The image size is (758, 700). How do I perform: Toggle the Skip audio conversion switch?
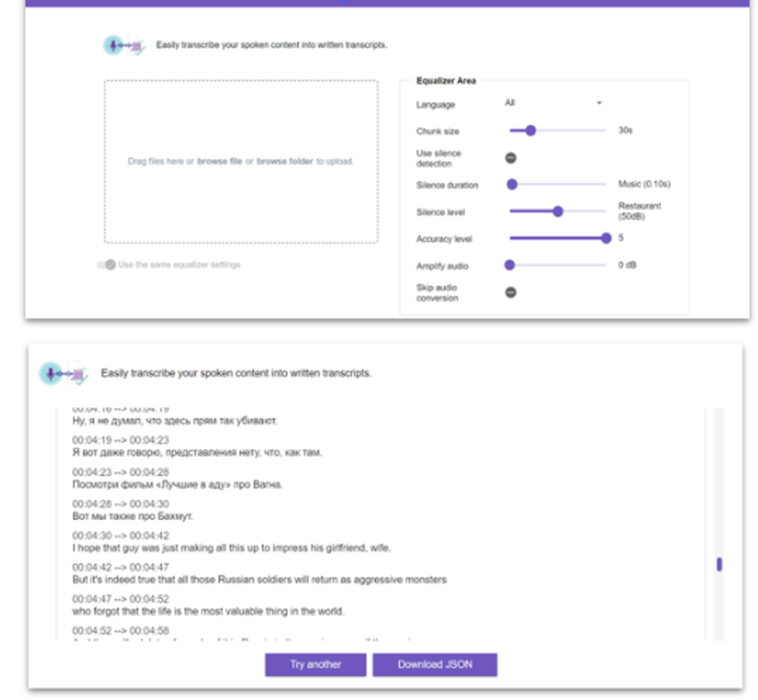510,293
